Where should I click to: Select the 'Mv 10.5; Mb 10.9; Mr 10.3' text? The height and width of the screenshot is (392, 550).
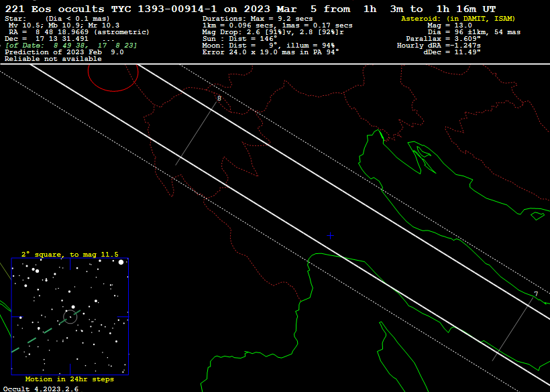[64, 25]
